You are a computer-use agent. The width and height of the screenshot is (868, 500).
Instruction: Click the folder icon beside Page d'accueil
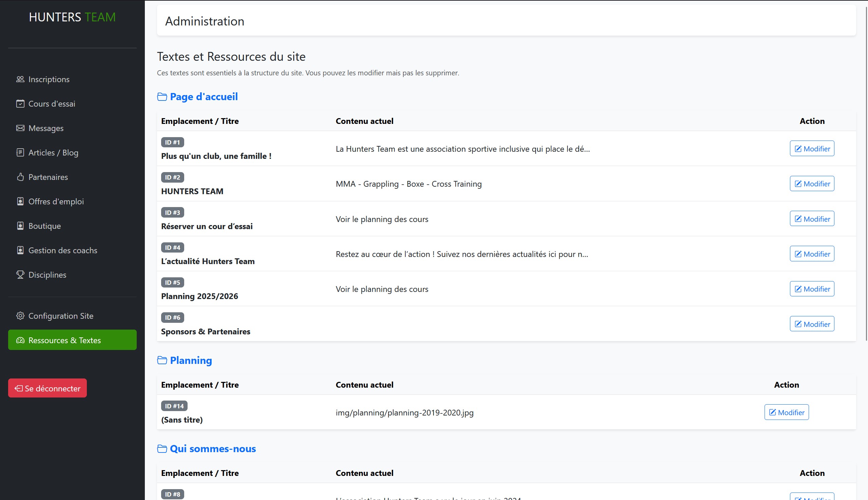(162, 97)
